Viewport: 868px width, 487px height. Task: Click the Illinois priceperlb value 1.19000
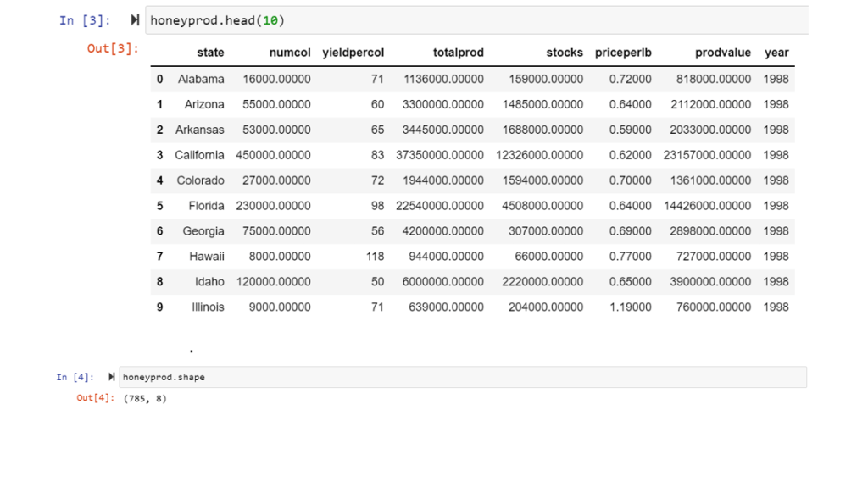pos(630,307)
